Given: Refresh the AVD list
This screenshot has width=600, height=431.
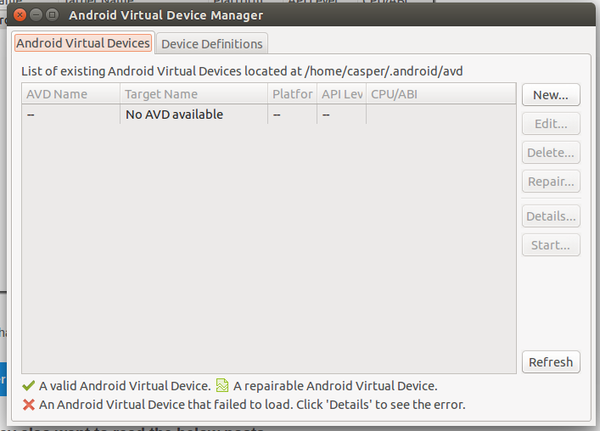Looking at the screenshot, I should coord(551,362).
